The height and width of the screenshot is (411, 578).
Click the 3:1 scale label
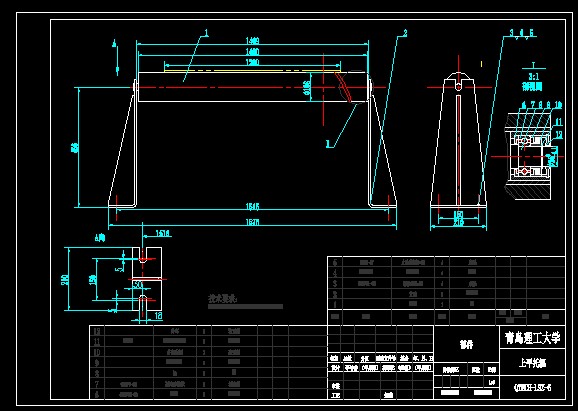click(x=533, y=77)
